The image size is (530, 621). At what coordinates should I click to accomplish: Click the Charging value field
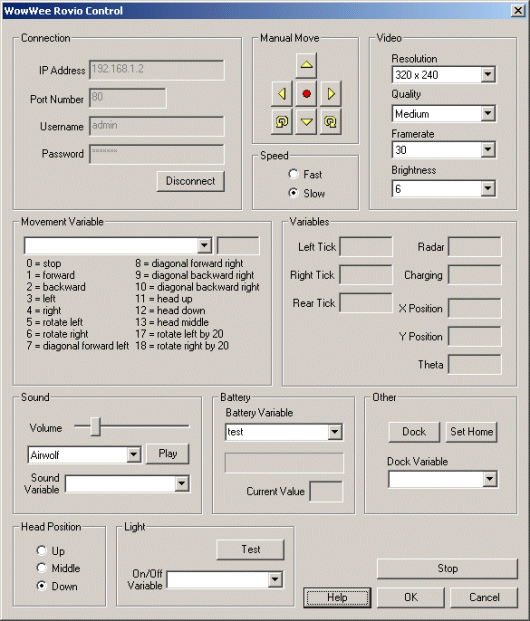point(475,275)
